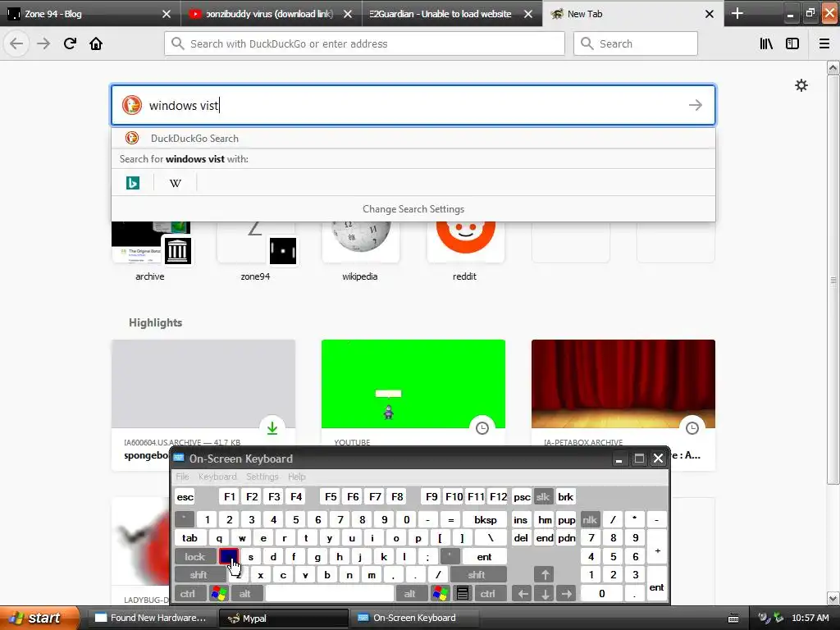The width and height of the screenshot is (840, 630).
Task: Open the green YouTube highlight thumbnail
Action: point(413,384)
